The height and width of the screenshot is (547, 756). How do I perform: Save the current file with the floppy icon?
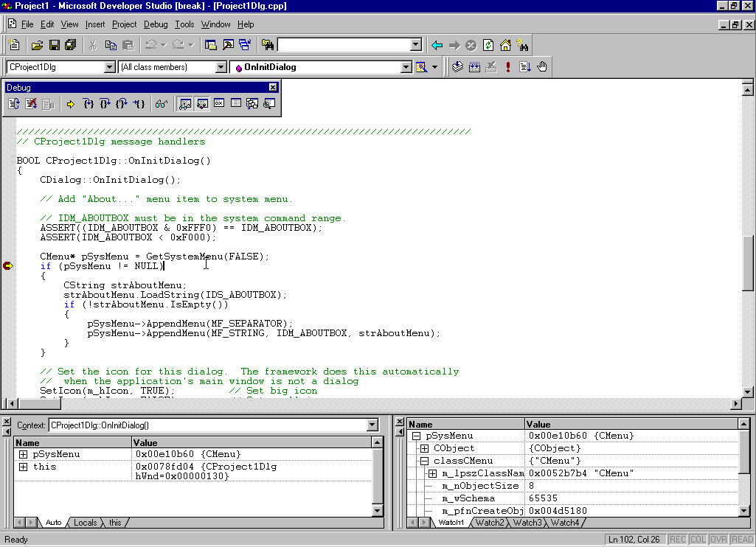click(54, 45)
